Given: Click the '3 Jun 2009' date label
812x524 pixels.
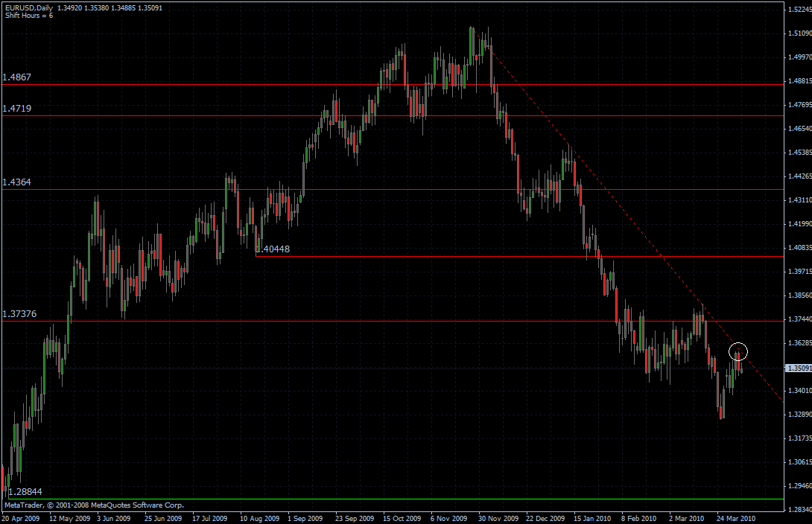Looking at the screenshot, I should [114, 518].
